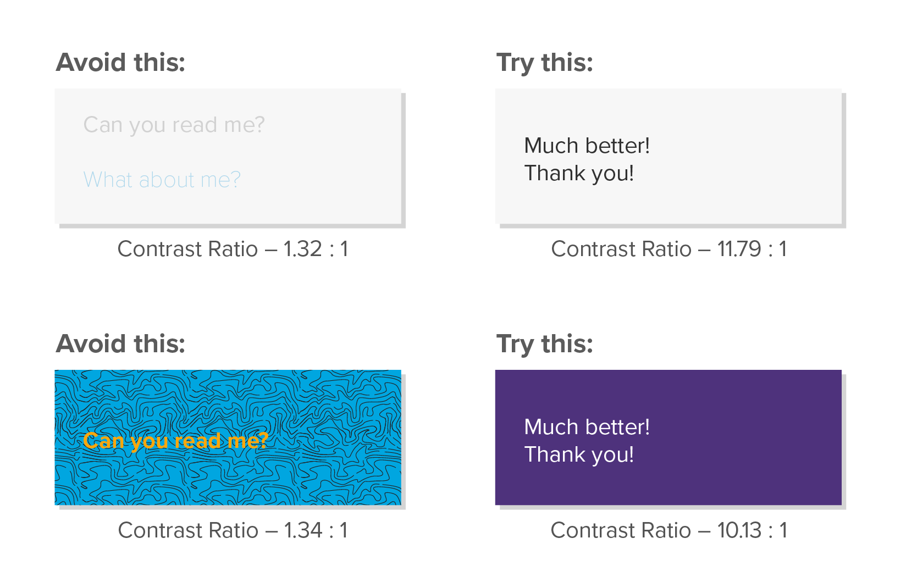Click the 'Contrast Ratio – 1.34 : 1' caption

click(x=233, y=530)
